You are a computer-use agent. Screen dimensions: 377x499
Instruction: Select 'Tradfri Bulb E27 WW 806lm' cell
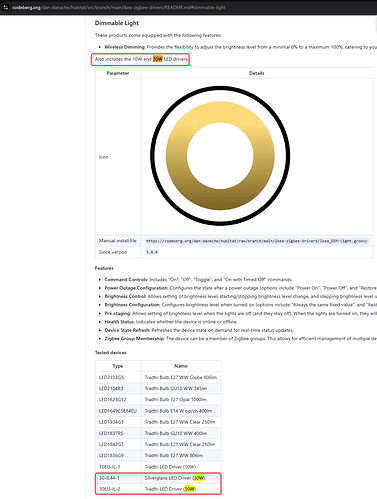181,456
